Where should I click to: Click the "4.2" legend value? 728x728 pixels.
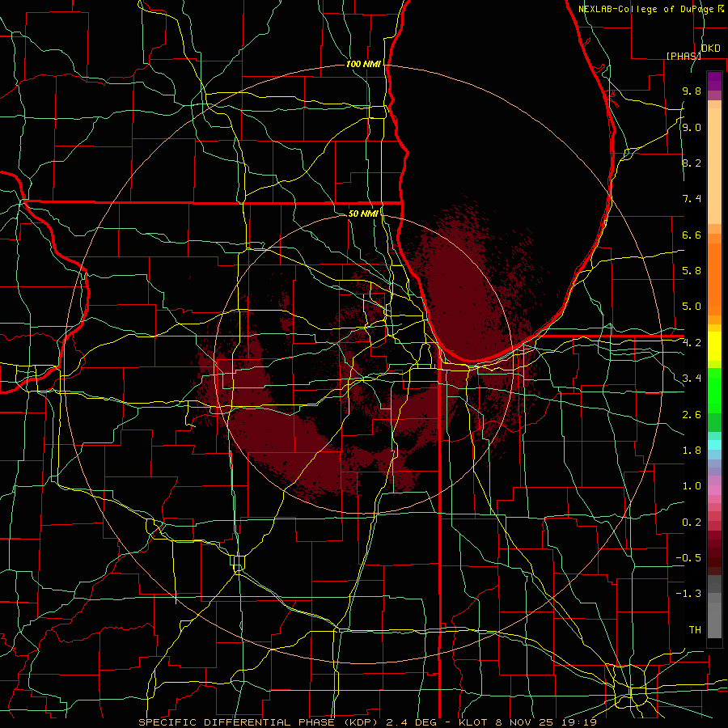tap(692, 343)
